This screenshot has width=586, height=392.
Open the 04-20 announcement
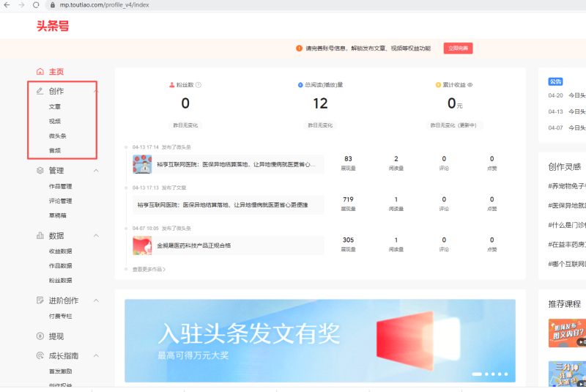(x=567, y=95)
